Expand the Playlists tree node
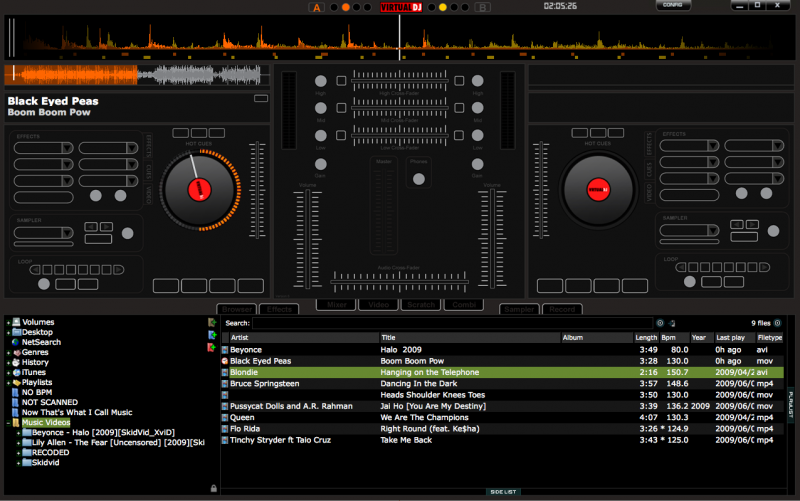 point(8,383)
